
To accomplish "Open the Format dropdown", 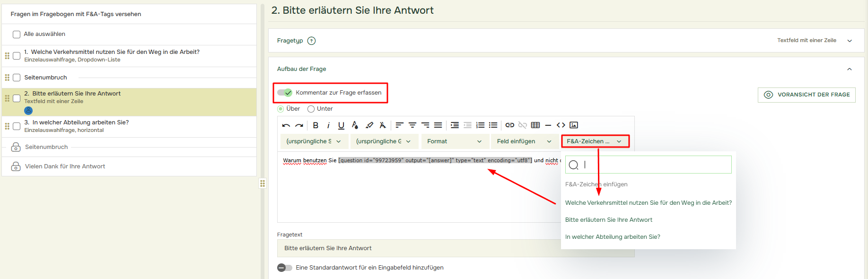I will [454, 141].
